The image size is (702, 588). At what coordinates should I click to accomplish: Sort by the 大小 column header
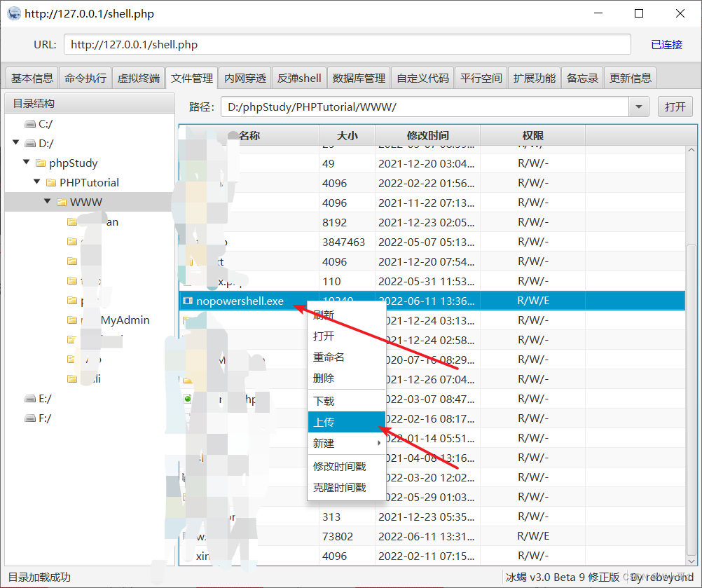(x=347, y=135)
